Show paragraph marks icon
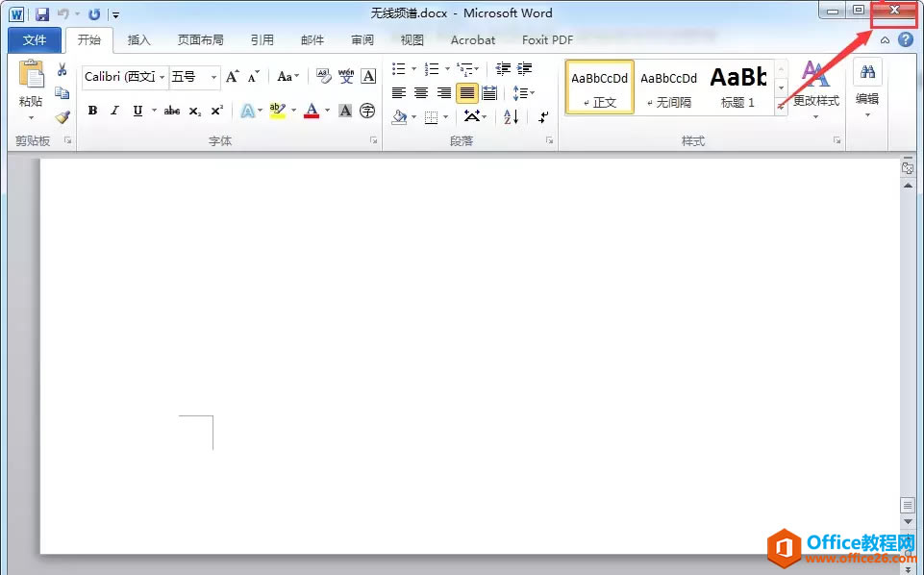Viewport: 924px width, 575px height. click(x=543, y=116)
